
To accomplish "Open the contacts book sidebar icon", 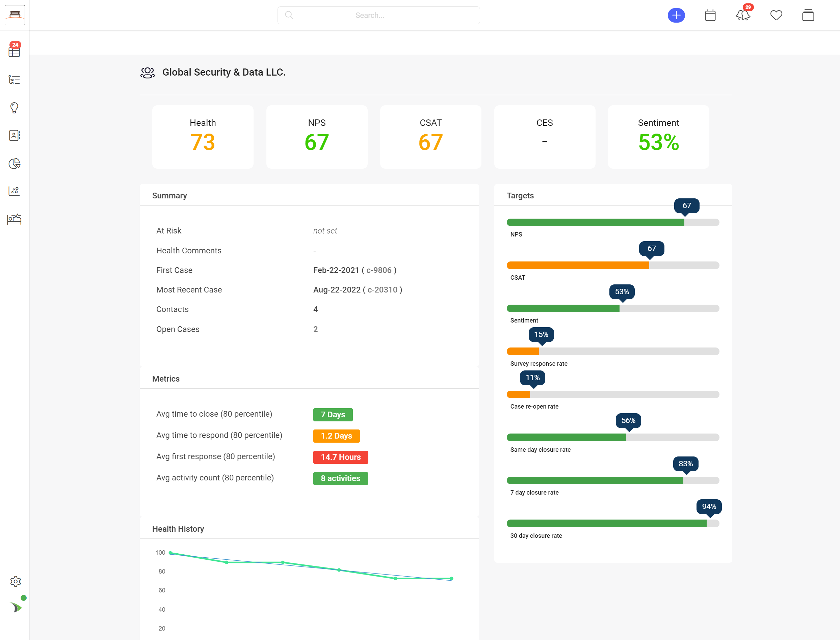I will (14, 136).
